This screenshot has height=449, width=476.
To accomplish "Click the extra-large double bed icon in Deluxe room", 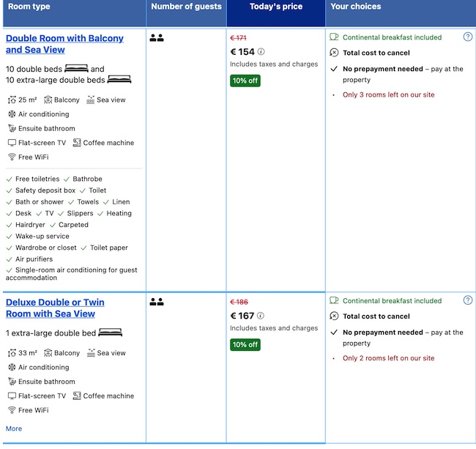I will click(110, 333).
